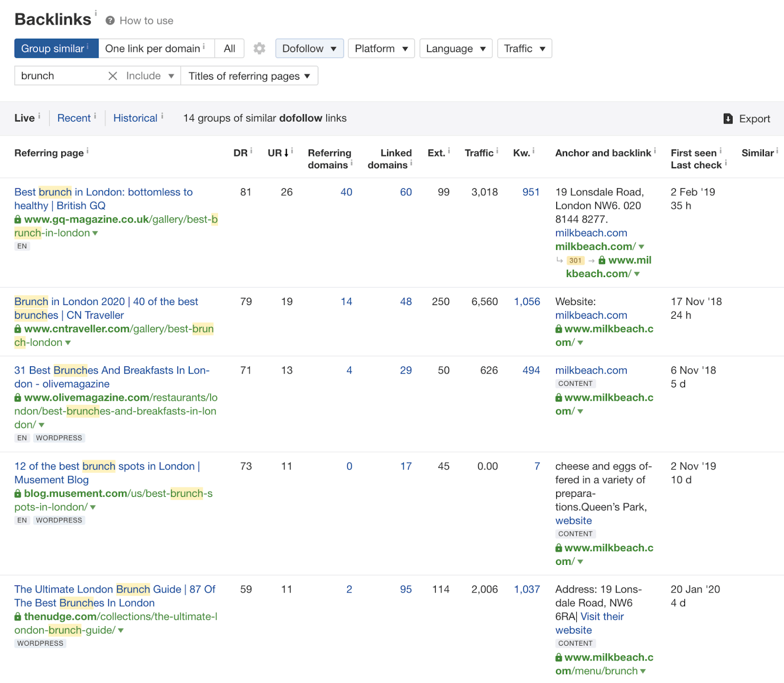Enable the Group similar links mode

(x=53, y=49)
